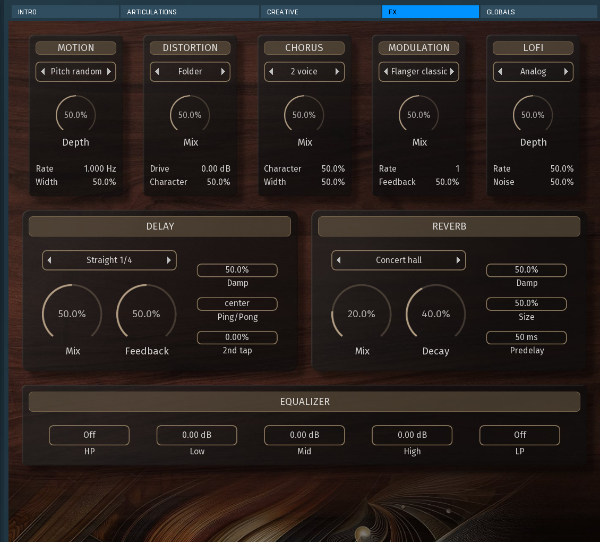Click previous arrow on Modulation Flanger selector
The width and height of the screenshot is (600, 542).
pyautogui.click(x=385, y=72)
